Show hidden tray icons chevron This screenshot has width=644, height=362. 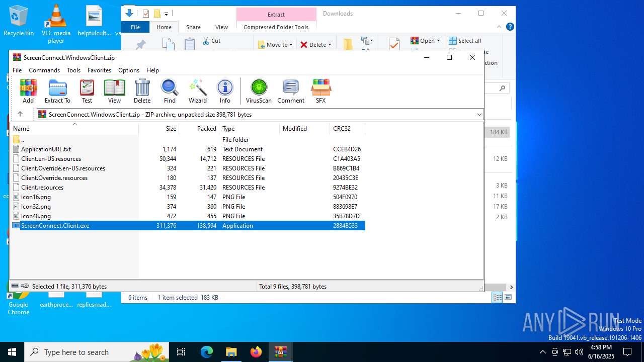[x=542, y=352]
